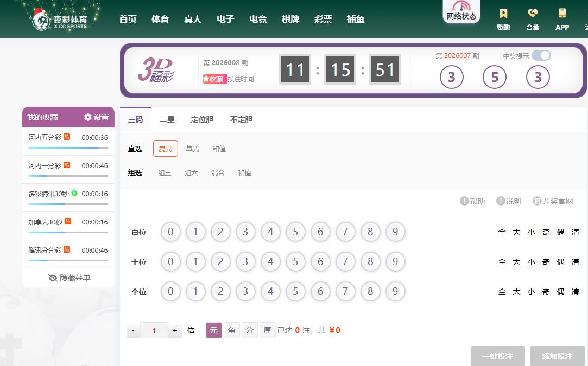The width and height of the screenshot is (588, 366).
Task: Open the 开奖官网 official site link
Action: [x=537, y=201]
